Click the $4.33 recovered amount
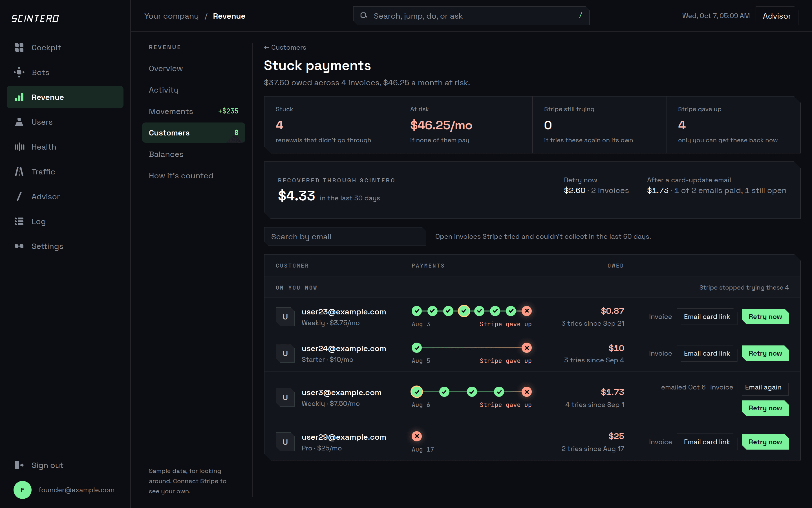Screen dimensions: 812x508 (296, 195)
